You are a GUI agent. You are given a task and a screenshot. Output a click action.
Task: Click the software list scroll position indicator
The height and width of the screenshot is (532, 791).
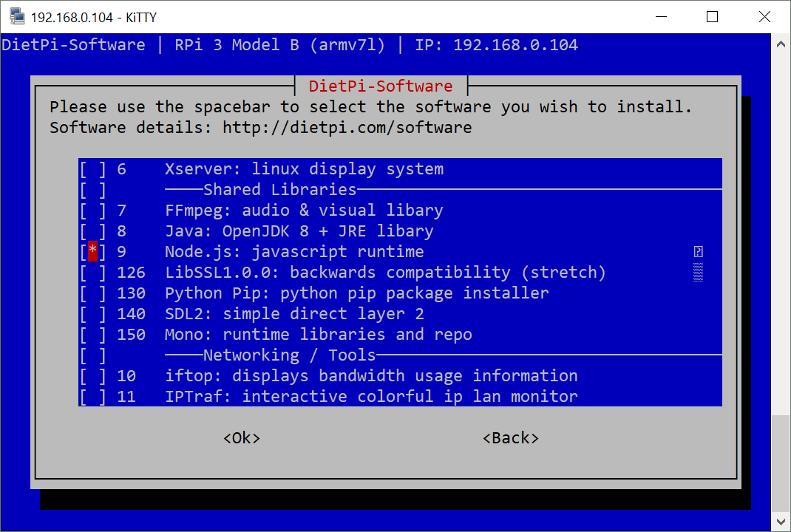pos(698,273)
